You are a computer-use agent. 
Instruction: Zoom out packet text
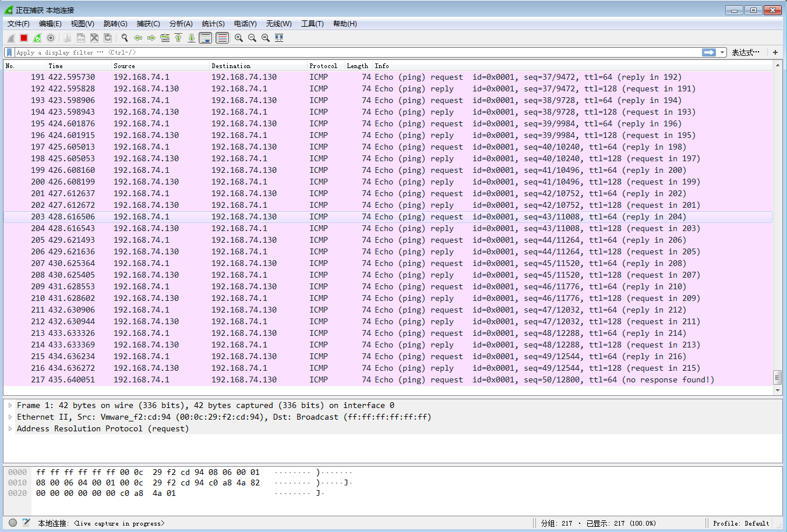252,38
